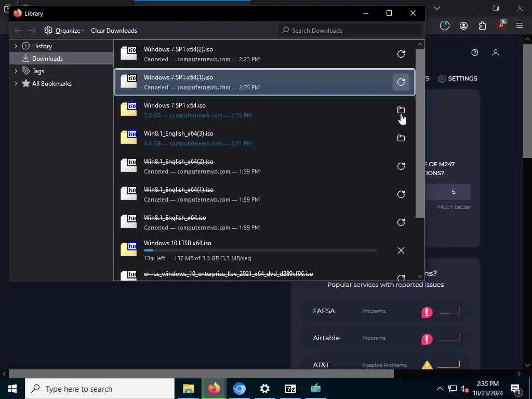Image resolution: width=532 pixels, height=399 pixels.
Task: Open SETTINGS on the web page
Action: [457, 78]
